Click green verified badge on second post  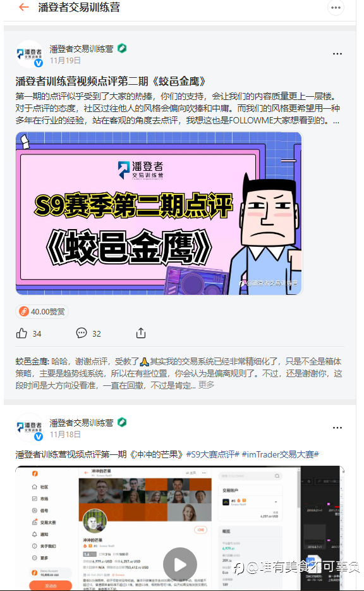(122, 422)
